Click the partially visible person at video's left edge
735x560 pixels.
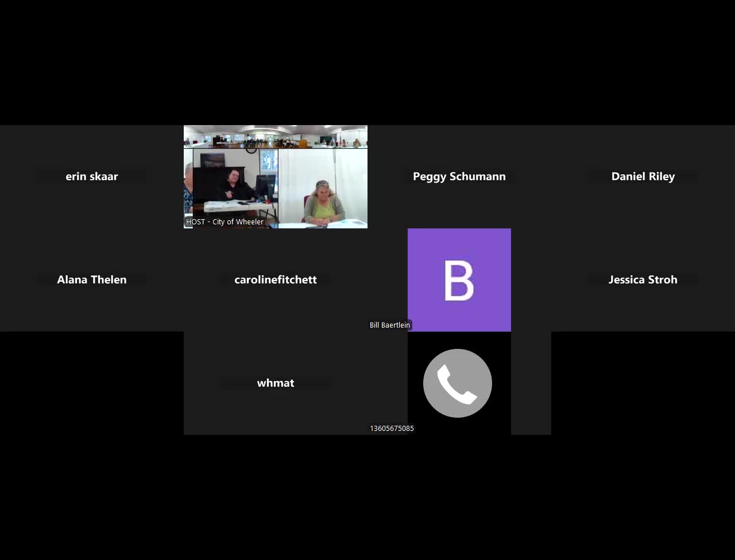click(x=188, y=189)
